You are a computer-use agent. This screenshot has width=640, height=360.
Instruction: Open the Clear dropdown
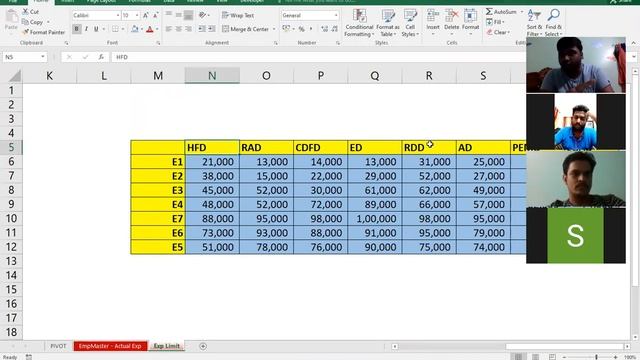pos(498,32)
